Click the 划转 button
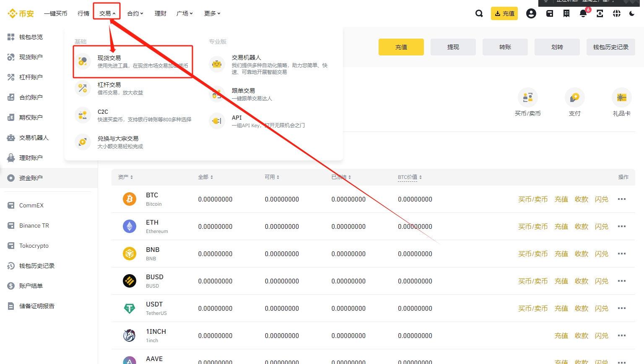 click(557, 47)
